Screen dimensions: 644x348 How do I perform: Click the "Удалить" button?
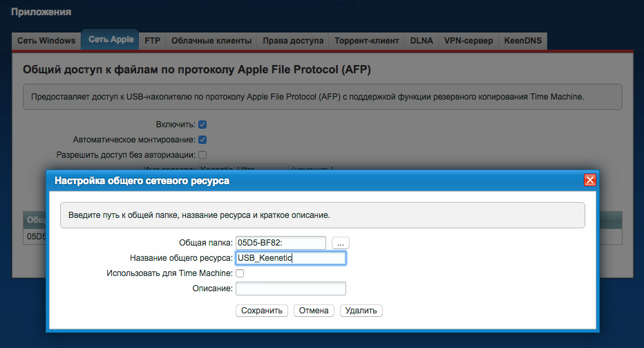click(361, 311)
